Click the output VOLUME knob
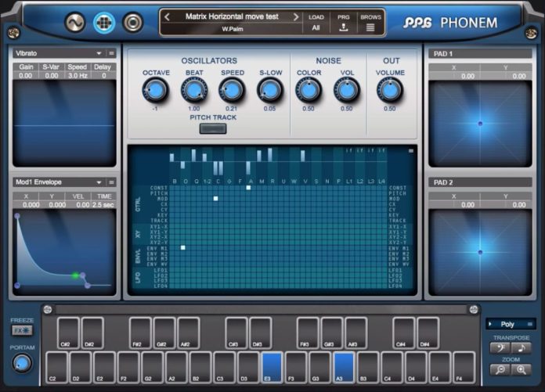 tap(389, 91)
